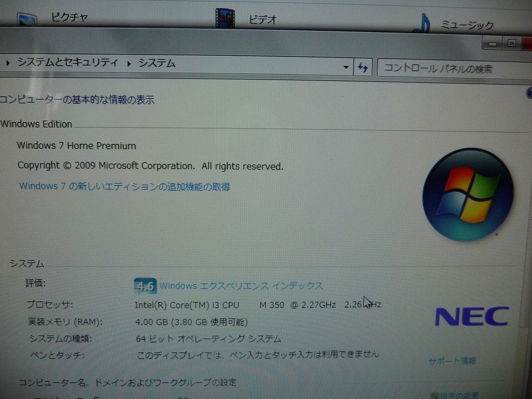Click the 実装メモリ (RAM): label
532x399 pixels.
pyautogui.click(x=65, y=322)
